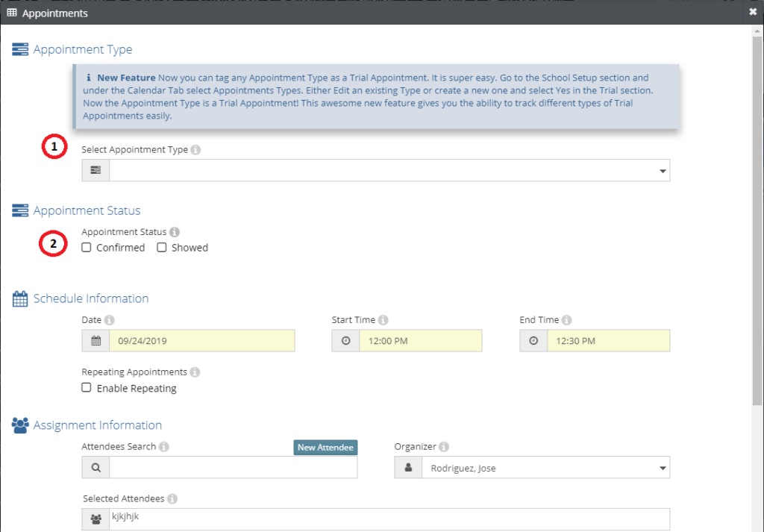764x532 pixels.
Task: Tick the Showed checkbox
Action: point(162,247)
